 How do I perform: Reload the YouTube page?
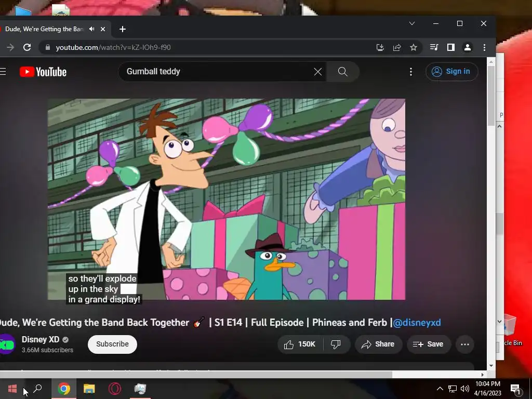coord(27,47)
